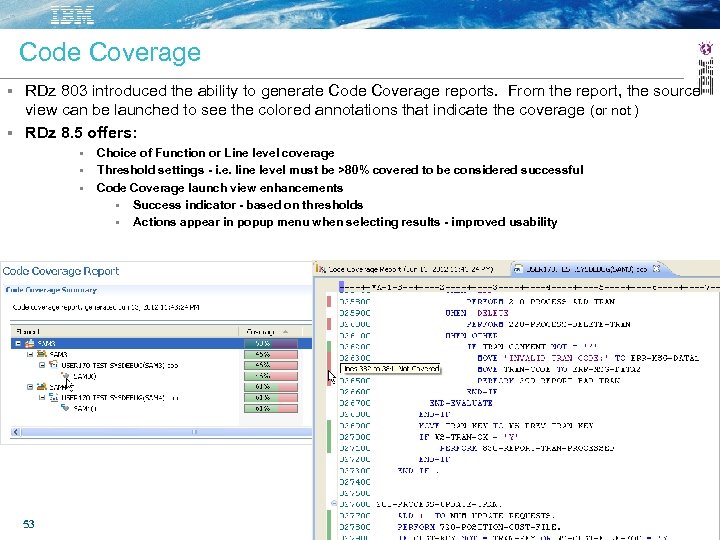The image size is (720, 540).
Task: Click 45% coverage bar of SAM3 module row
Action: tap(271, 354)
